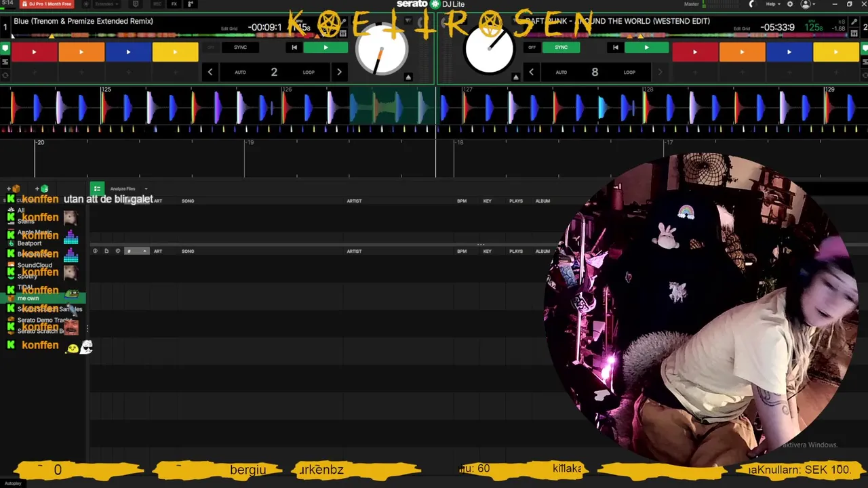The height and width of the screenshot is (488, 868).
Task: Open the SoundCloud library source
Action: pos(35,265)
